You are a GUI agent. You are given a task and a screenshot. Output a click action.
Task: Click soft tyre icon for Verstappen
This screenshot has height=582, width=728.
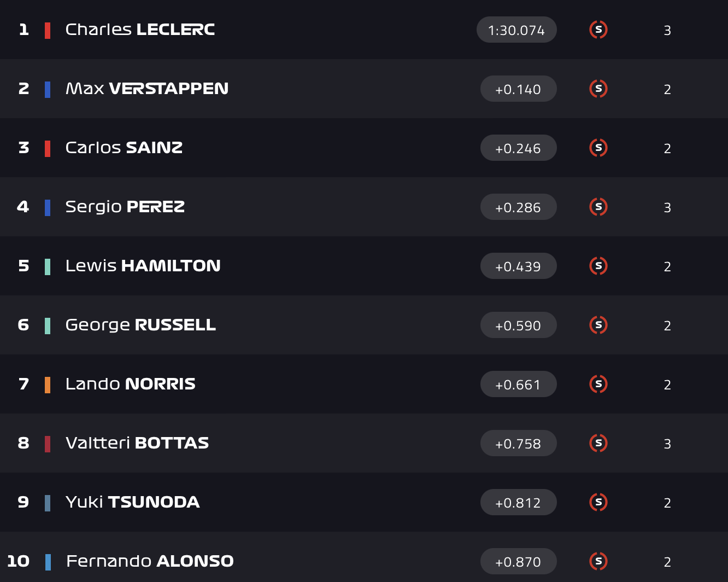(598, 89)
